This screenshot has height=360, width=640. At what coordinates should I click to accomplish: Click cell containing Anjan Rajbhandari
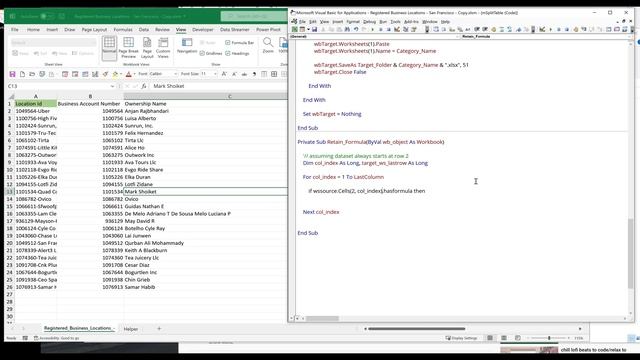pos(206,111)
